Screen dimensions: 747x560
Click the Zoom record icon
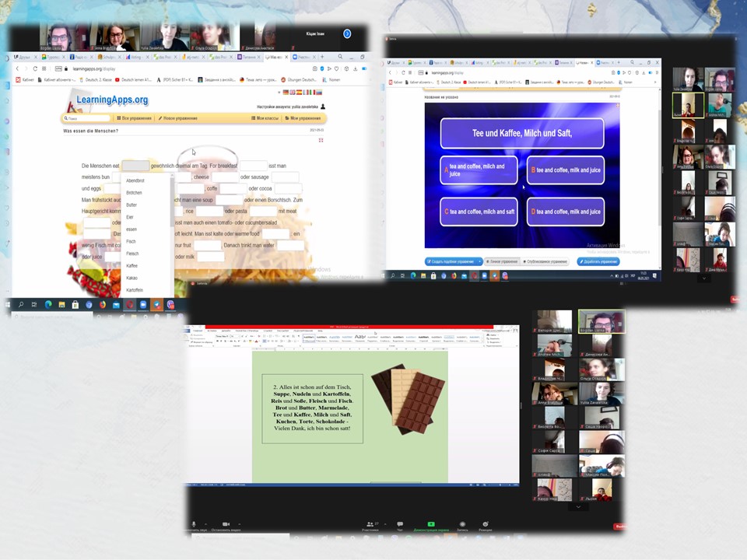tap(462, 525)
